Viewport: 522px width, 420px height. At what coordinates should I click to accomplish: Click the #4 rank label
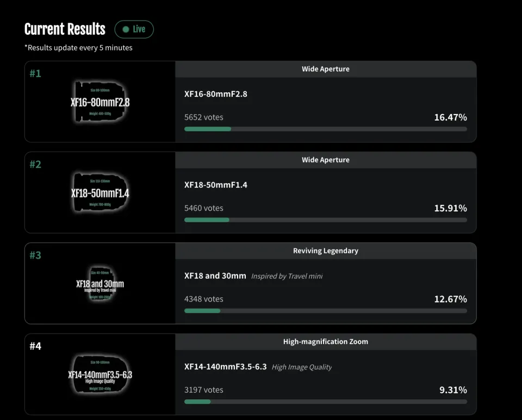(x=35, y=346)
